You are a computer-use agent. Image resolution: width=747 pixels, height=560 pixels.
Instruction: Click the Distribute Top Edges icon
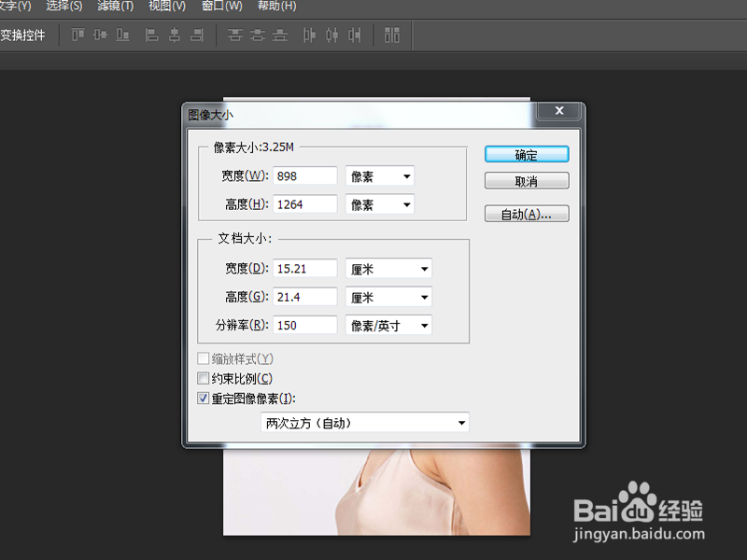[x=235, y=35]
